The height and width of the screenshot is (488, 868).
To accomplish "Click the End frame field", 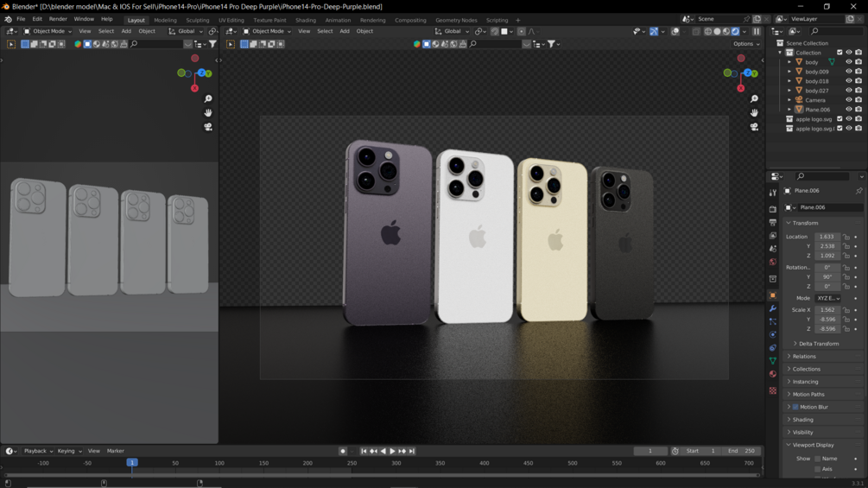I will 741,452.
